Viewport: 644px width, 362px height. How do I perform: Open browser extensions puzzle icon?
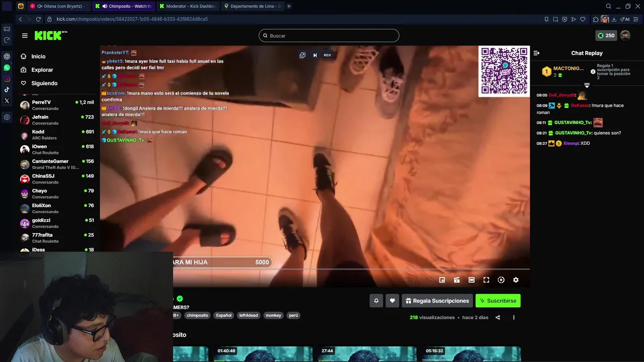[x=596, y=19]
